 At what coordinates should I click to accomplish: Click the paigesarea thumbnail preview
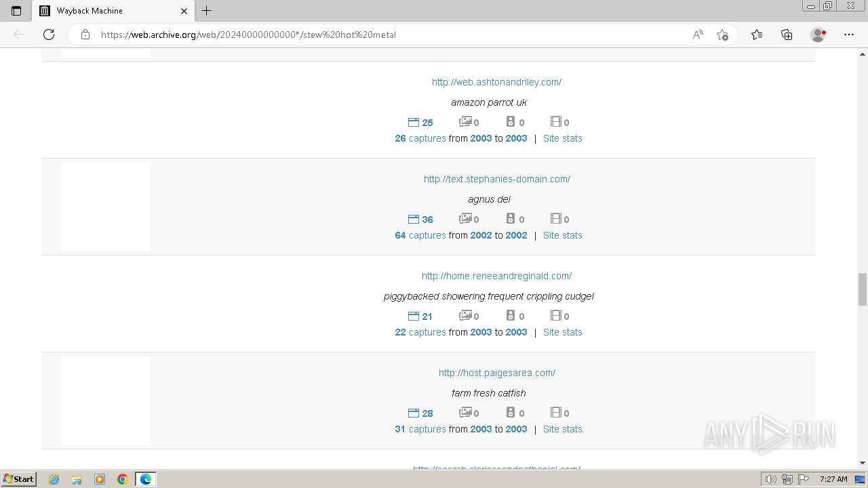106,401
